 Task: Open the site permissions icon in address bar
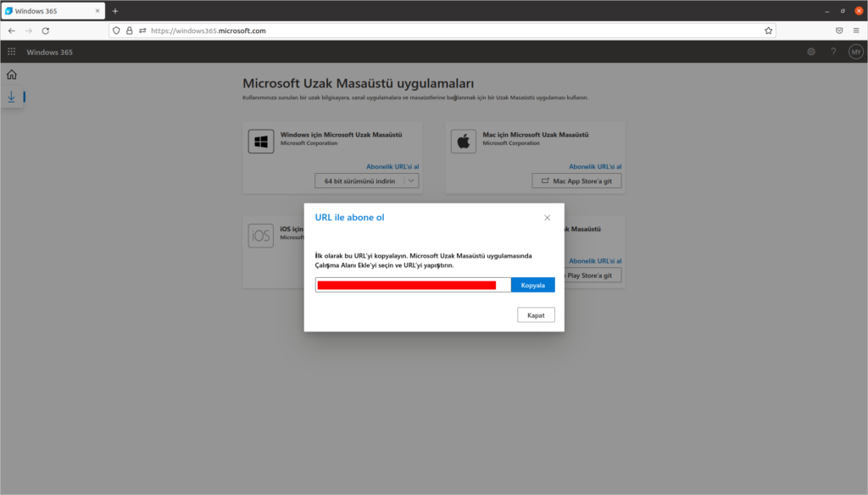tap(142, 31)
